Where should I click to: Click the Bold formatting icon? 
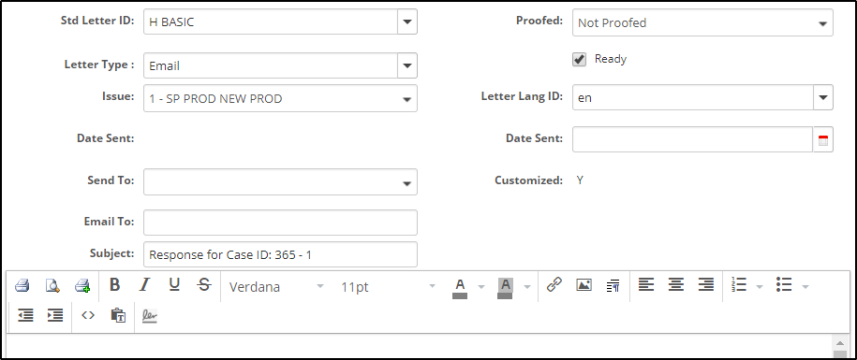coord(114,285)
